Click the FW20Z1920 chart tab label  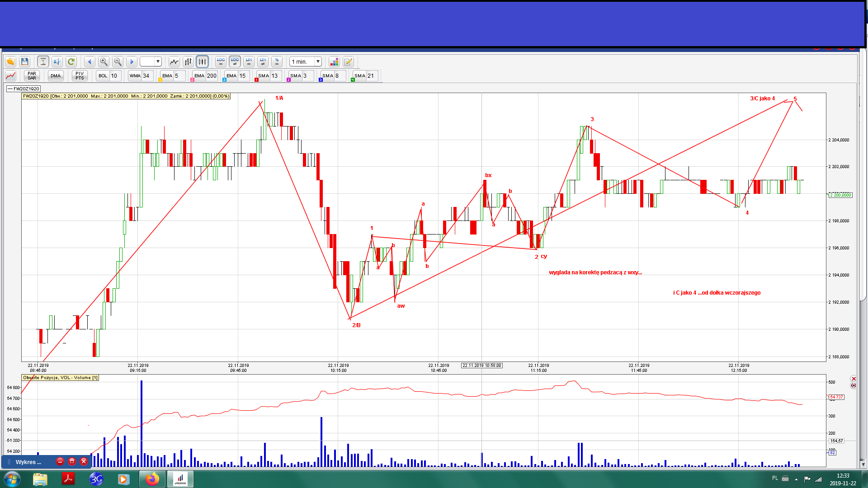26,89
